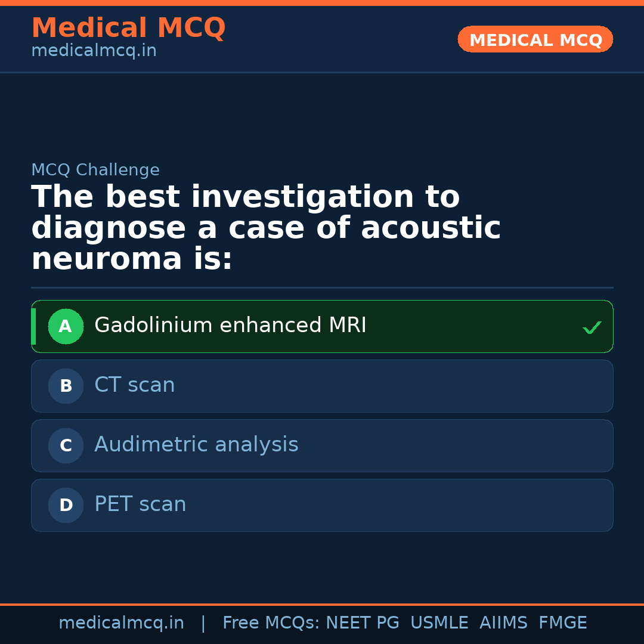Click the C letter circle
This screenshot has height=644, width=644.
[x=66, y=446]
